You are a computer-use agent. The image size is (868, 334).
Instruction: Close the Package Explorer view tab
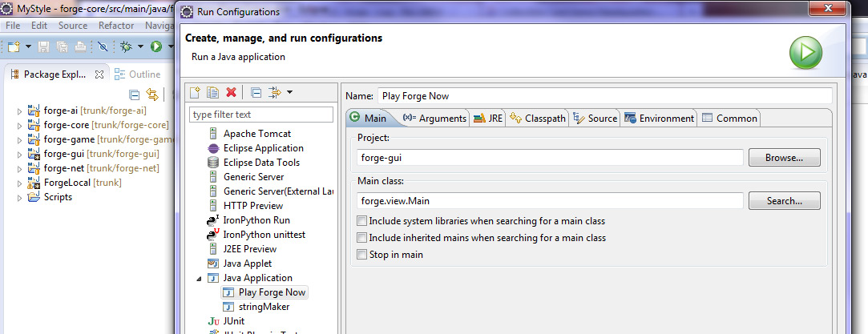[99, 74]
